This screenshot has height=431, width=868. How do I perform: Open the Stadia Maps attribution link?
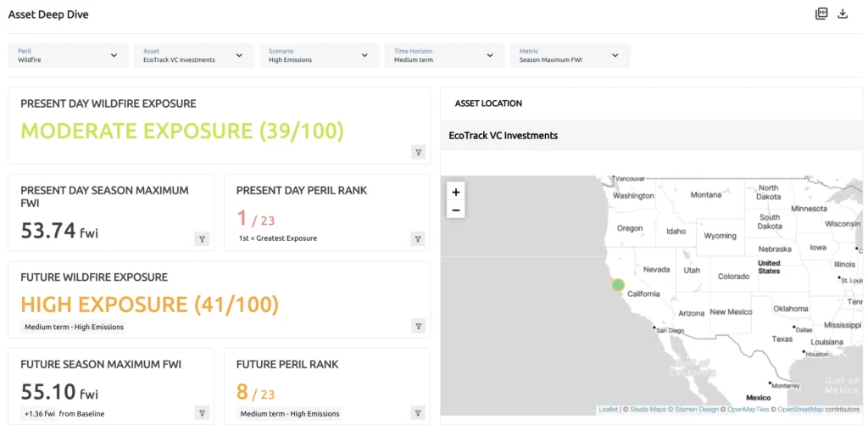point(646,410)
